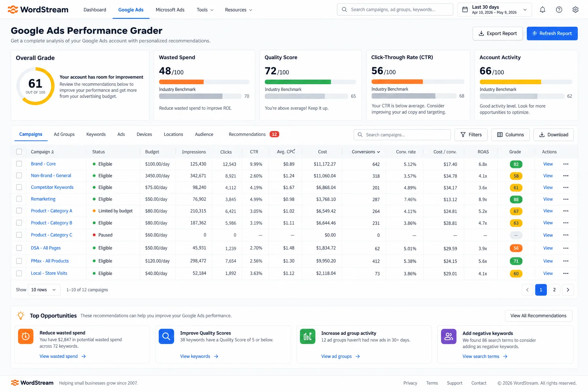Sort by the Conversions column header
The image size is (588, 392).
[366, 152]
